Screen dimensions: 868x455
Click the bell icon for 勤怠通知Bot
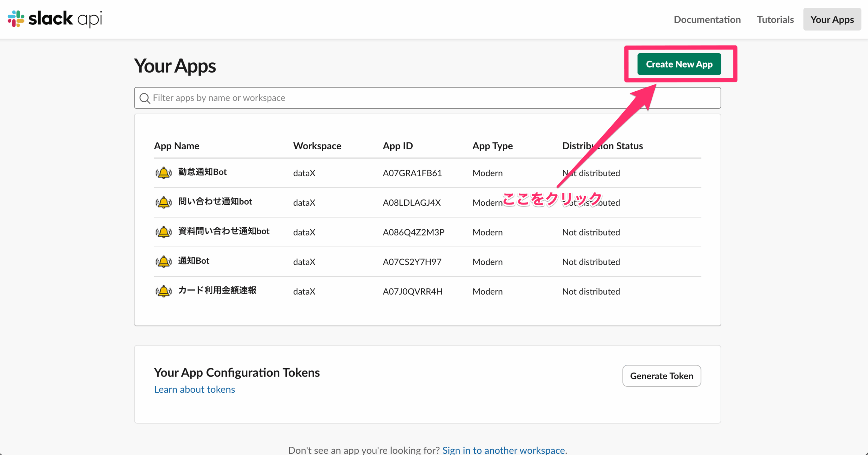point(164,173)
